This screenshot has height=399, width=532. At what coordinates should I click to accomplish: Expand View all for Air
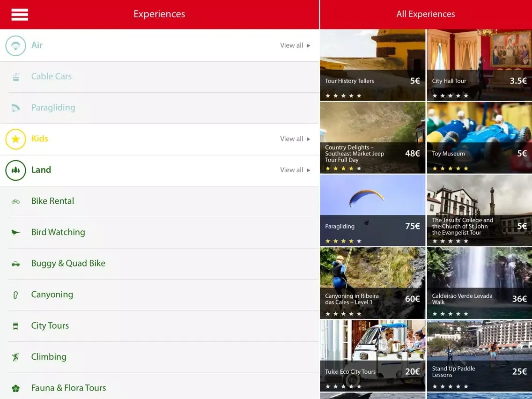pyautogui.click(x=295, y=45)
